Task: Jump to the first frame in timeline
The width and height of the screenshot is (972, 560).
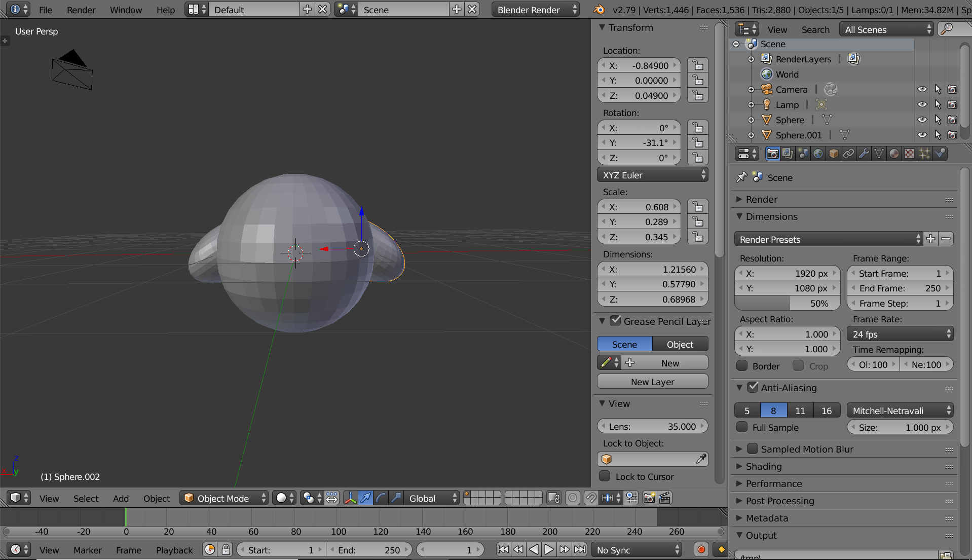Action: pyautogui.click(x=503, y=550)
